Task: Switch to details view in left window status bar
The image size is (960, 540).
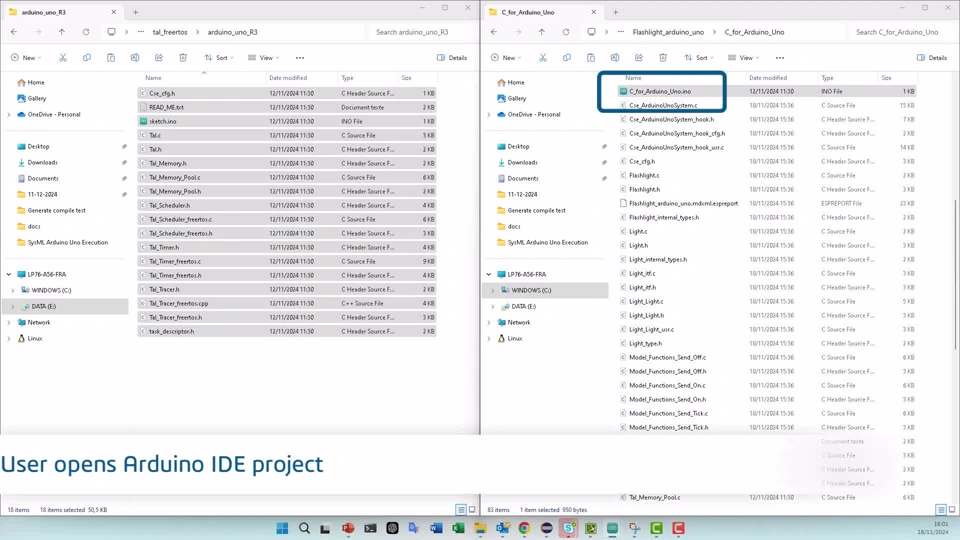Action: [461, 509]
